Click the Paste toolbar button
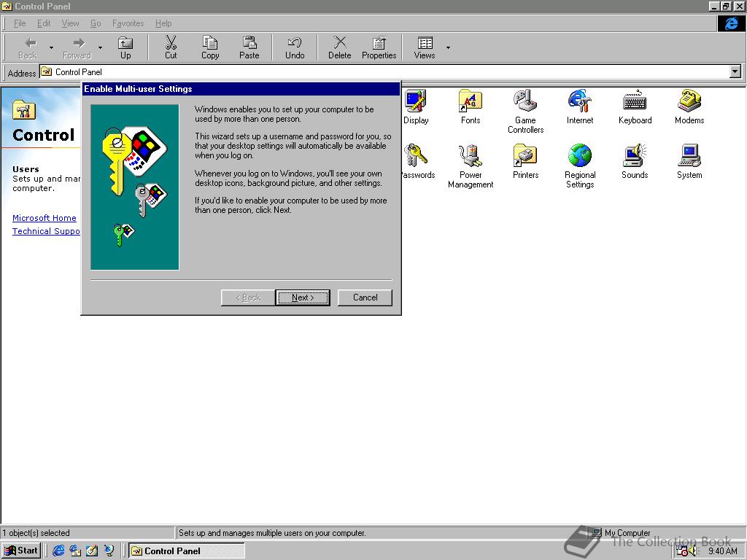 click(249, 47)
